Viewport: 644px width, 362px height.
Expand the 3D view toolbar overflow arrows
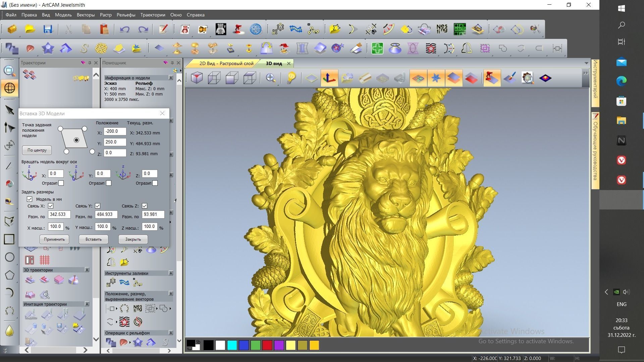coord(586,73)
